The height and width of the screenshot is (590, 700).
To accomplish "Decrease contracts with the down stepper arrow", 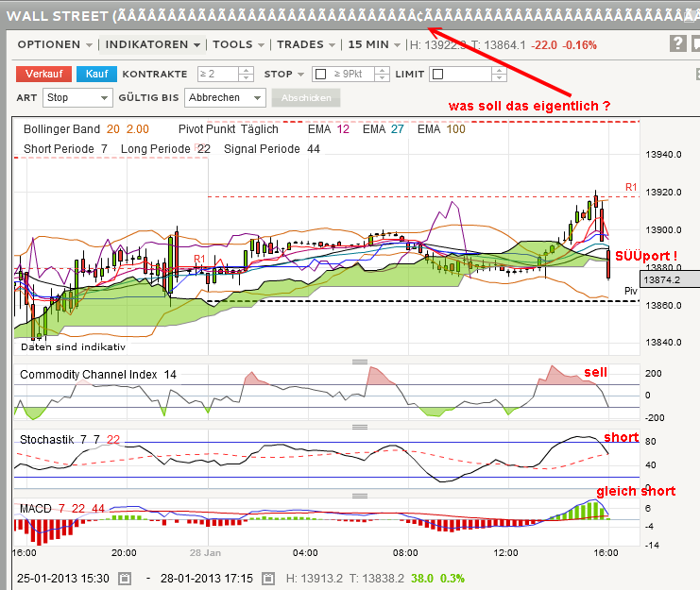I will (x=246, y=77).
